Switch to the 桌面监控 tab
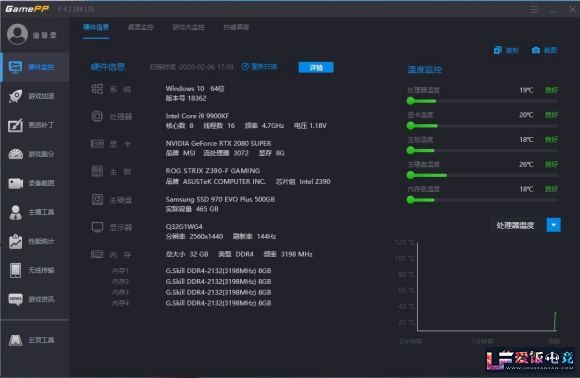 tap(141, 27)
